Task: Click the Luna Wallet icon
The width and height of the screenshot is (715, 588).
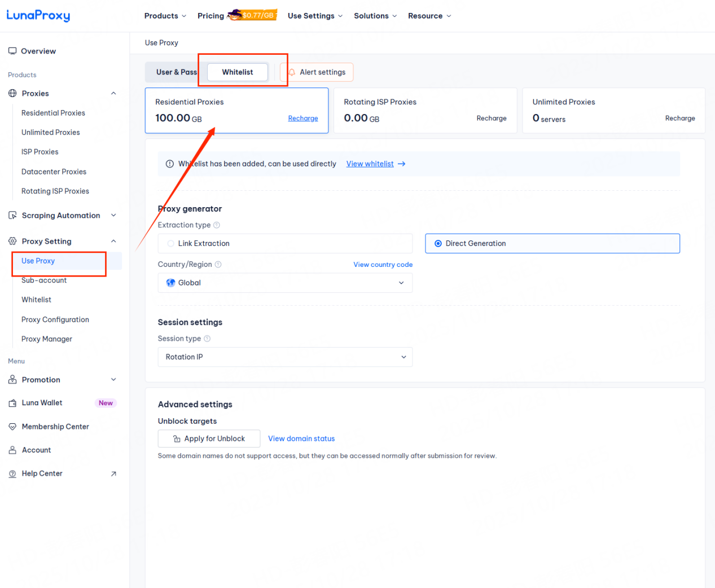Action: (x=12, y=403)
